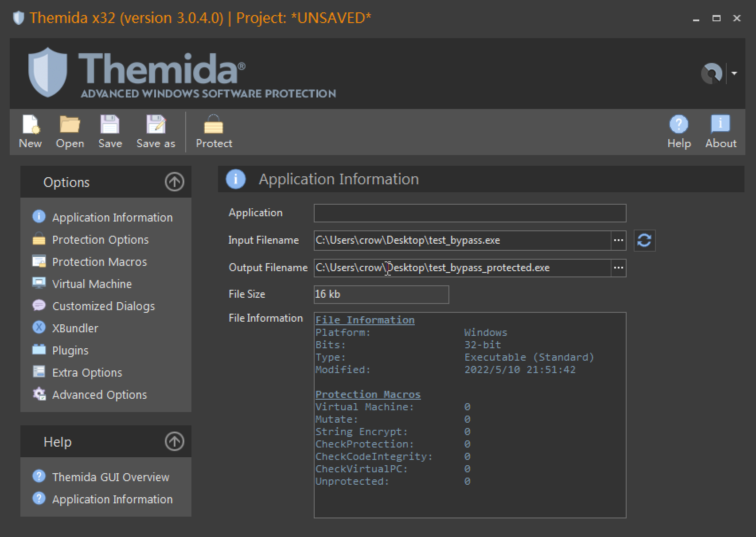The height and width of the screenshot is (537, 756).
Task: Open Virtual Machine settings in the sidebar
Action: [x=82, y=284]
